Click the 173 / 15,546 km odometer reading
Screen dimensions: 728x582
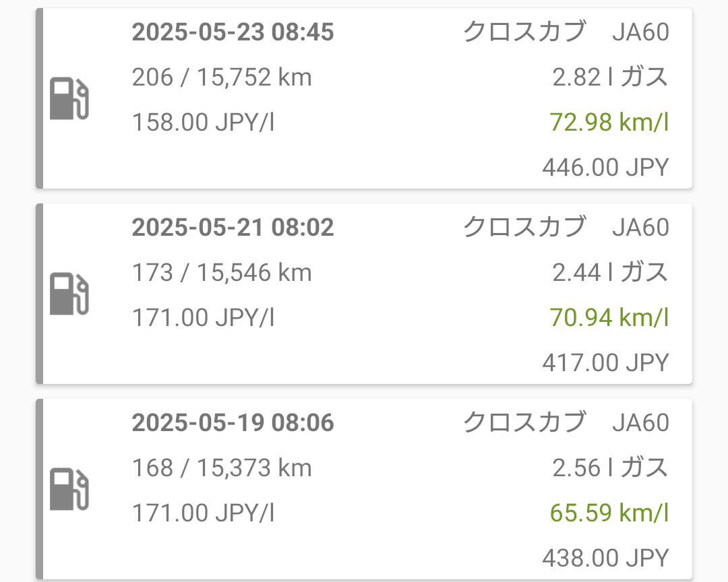pyautogui.click(x=222, y=273)
